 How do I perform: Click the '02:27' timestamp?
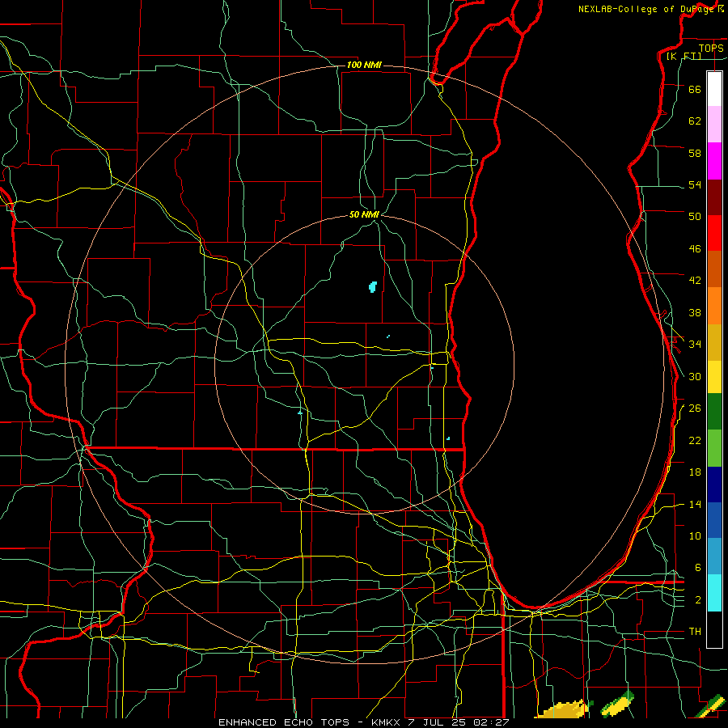coord(491,722)
